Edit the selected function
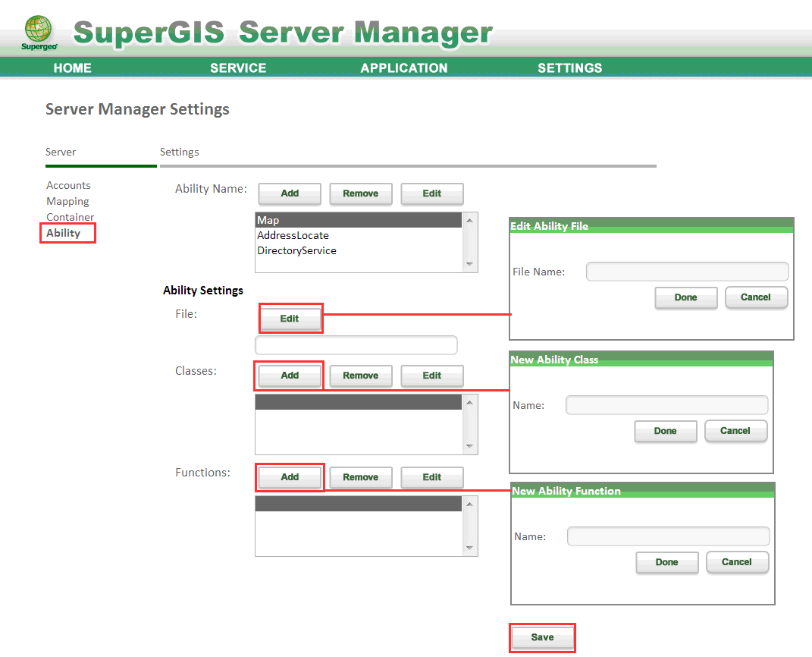This screenshot has height=657, width=812. [x=432, y=477]
